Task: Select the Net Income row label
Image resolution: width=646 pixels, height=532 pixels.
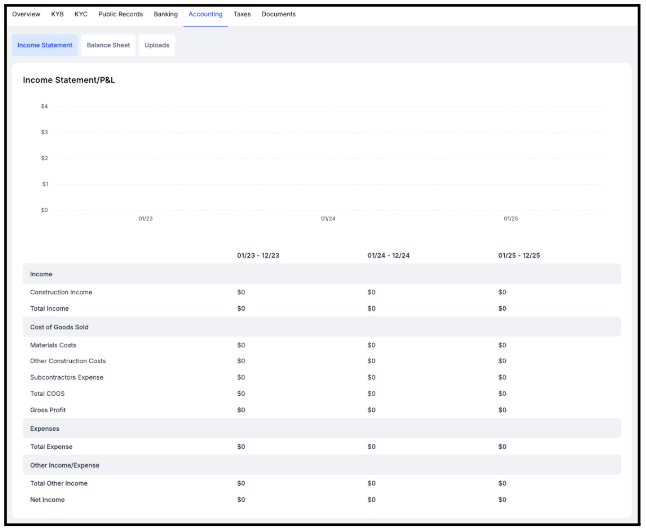Action: tap(47, 499)
